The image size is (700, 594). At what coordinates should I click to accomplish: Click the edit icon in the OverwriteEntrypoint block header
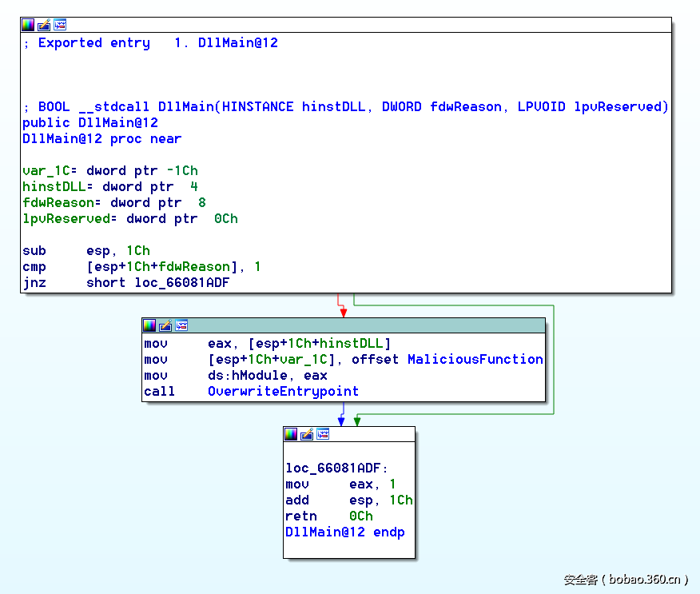click(x=165, y=325)
